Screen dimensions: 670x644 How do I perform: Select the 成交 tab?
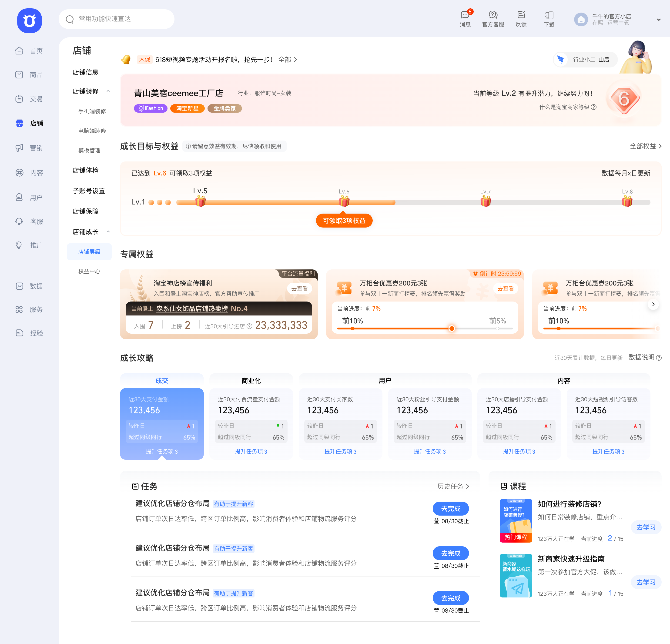162,380
